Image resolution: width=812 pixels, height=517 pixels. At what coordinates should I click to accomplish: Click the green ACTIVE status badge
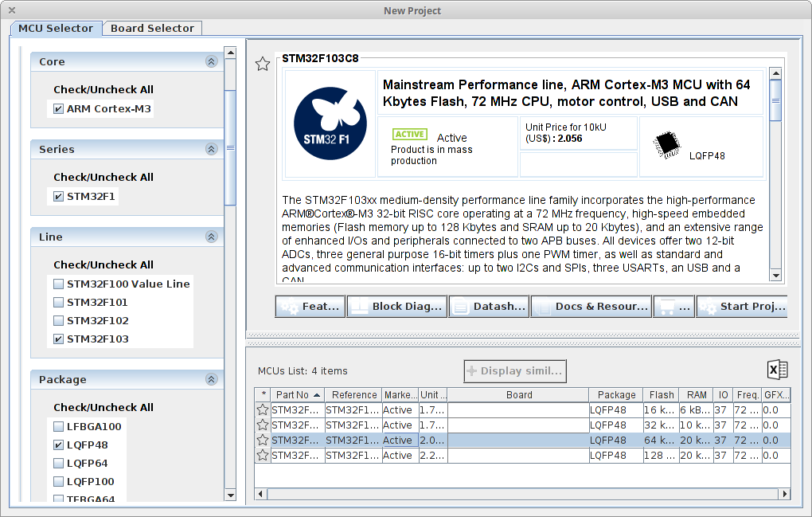click(410, 134)
